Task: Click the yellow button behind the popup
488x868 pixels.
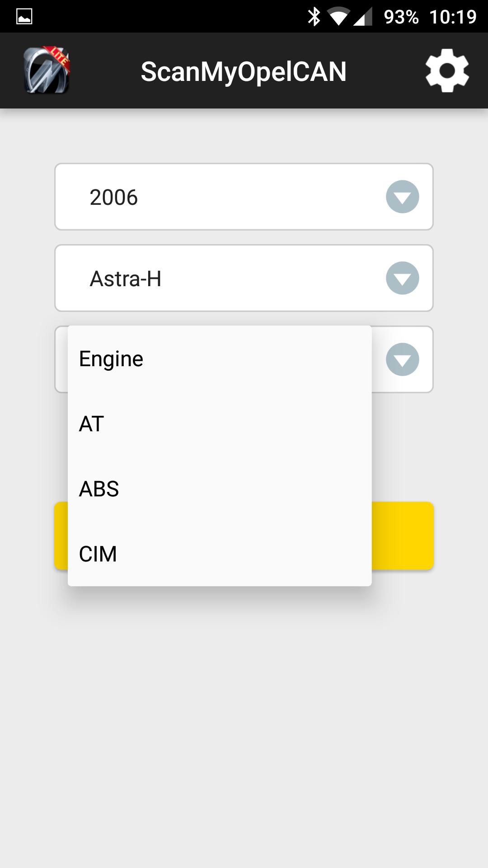Action: click(x=403, y=536)
